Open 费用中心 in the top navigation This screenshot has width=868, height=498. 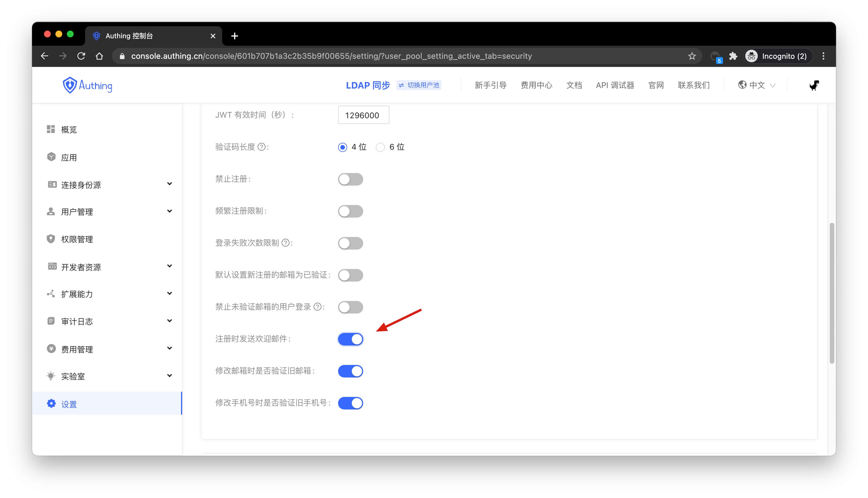click(x=536, y=85)
